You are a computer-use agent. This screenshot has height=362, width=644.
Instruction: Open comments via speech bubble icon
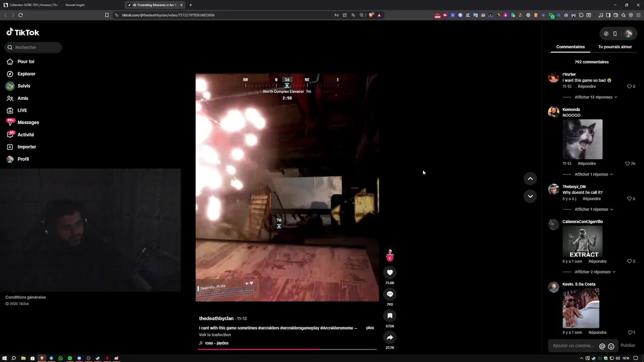click(390, 294)
